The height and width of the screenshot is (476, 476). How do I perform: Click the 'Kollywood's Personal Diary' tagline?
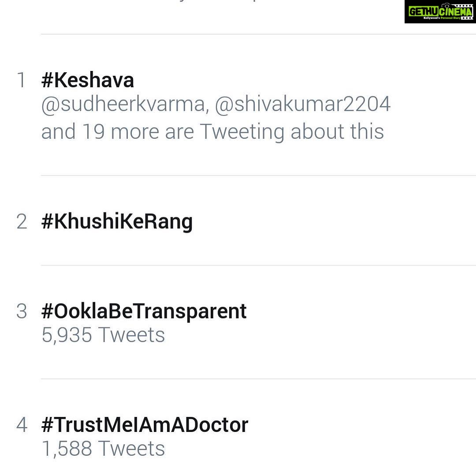442,18
